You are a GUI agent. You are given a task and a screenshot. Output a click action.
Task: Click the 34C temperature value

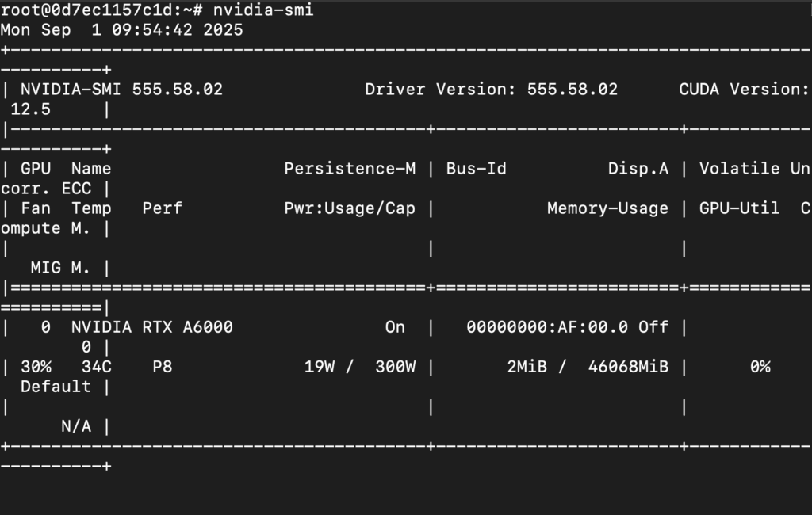96,367
